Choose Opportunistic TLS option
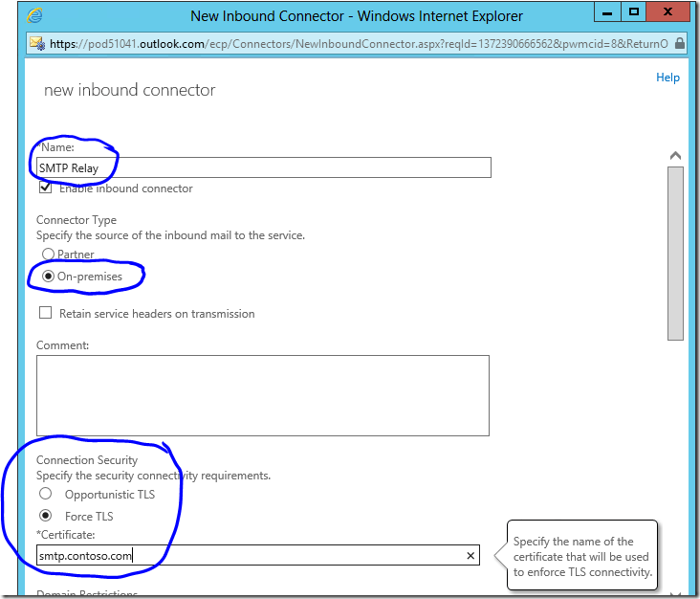The height and width of the screenshot is (599, 700). click(45, 495)
